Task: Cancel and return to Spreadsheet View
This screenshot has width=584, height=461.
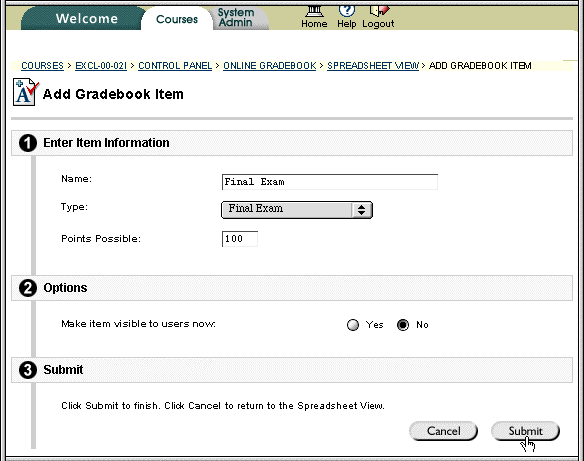Action: pos(443,431)
